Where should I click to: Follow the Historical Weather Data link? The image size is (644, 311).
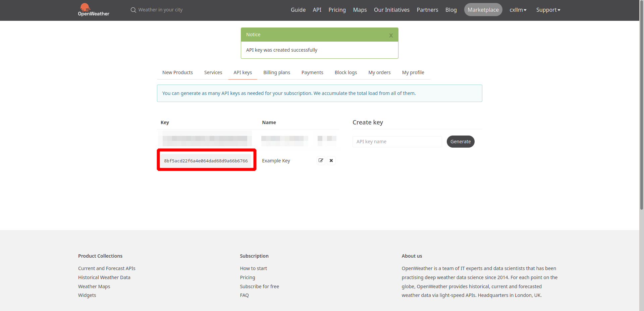tap(104, 277)
